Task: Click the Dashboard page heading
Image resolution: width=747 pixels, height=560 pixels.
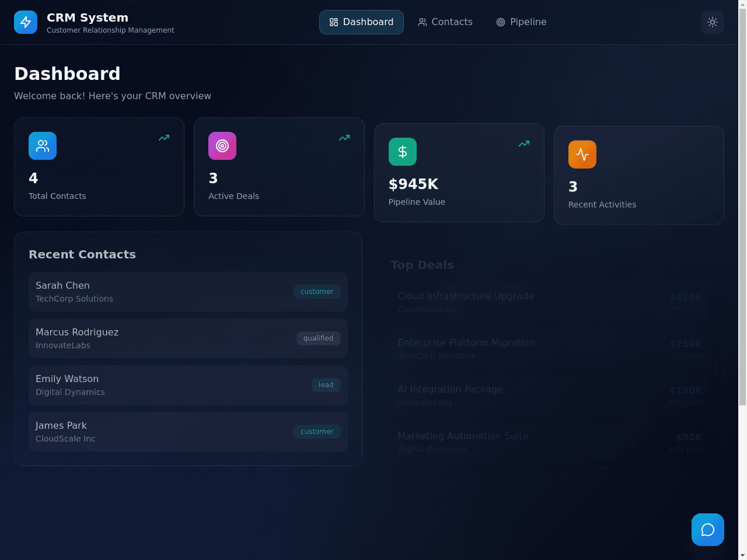Action: click(67, 73)
